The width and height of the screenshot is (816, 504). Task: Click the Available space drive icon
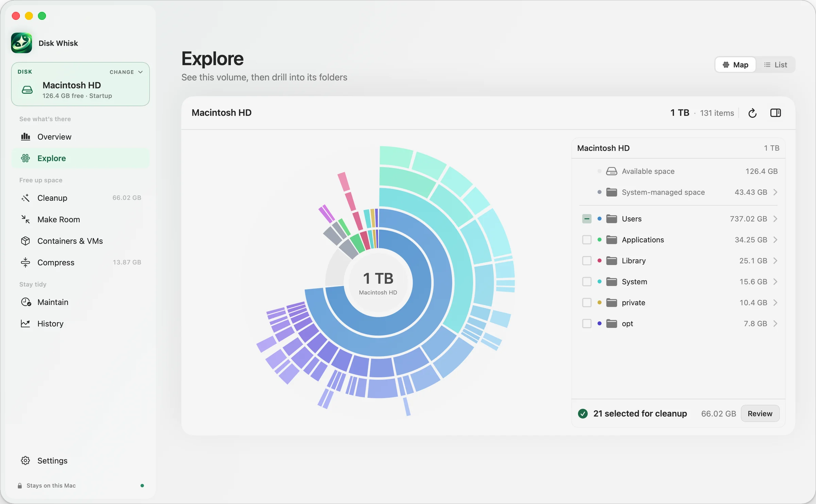[612, 171]
